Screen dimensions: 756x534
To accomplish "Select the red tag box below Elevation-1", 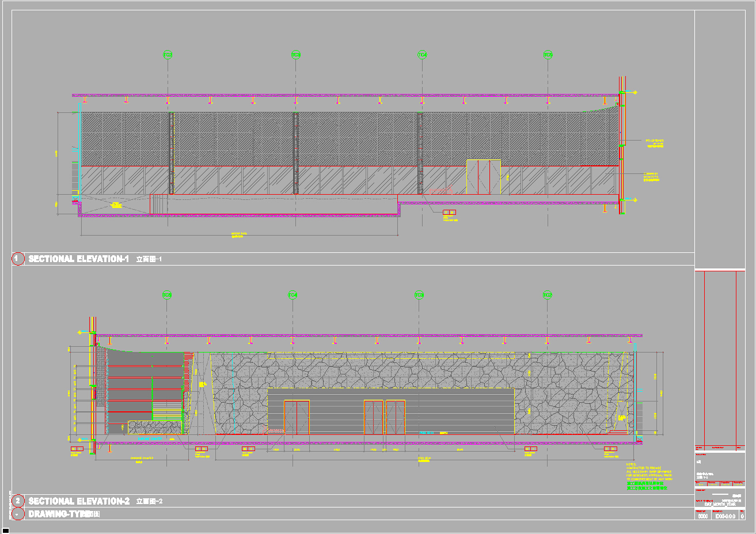I will (449, 213).
